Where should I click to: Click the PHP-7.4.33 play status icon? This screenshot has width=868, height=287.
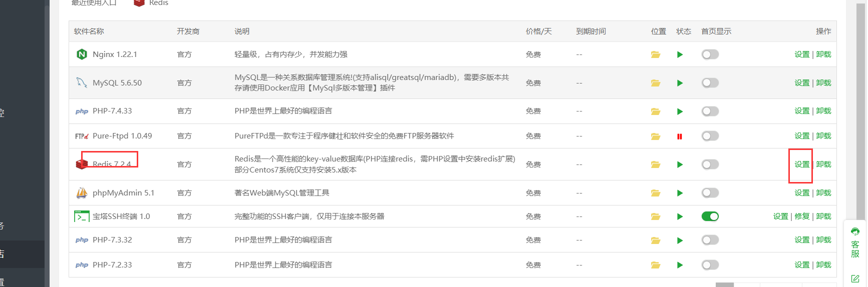(680, 111)
